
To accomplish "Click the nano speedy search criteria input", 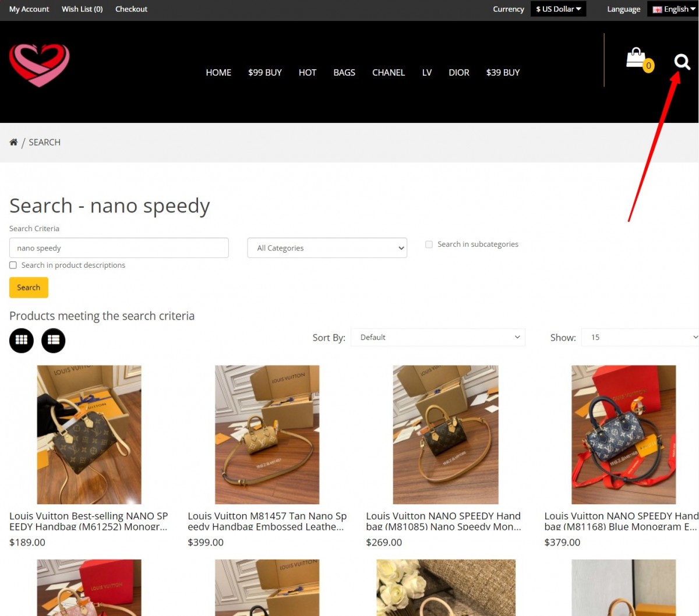I will tap(119, 248).
